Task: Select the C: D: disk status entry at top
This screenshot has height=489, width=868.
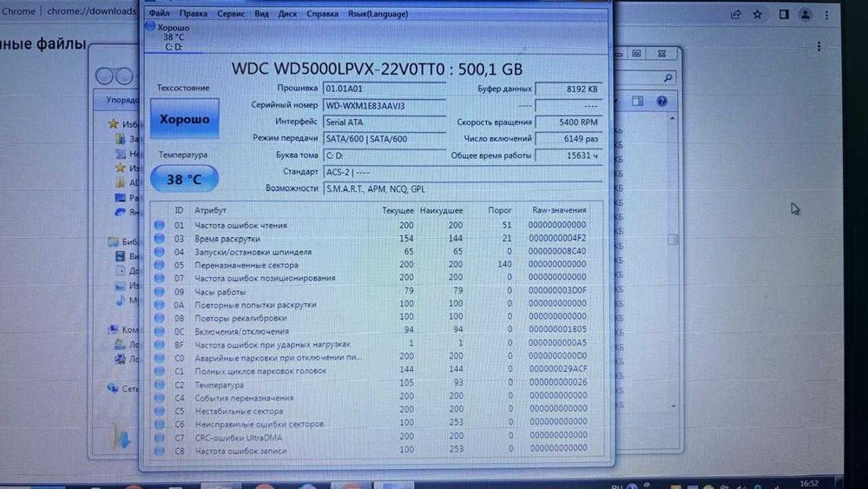Action: (173, 37)
